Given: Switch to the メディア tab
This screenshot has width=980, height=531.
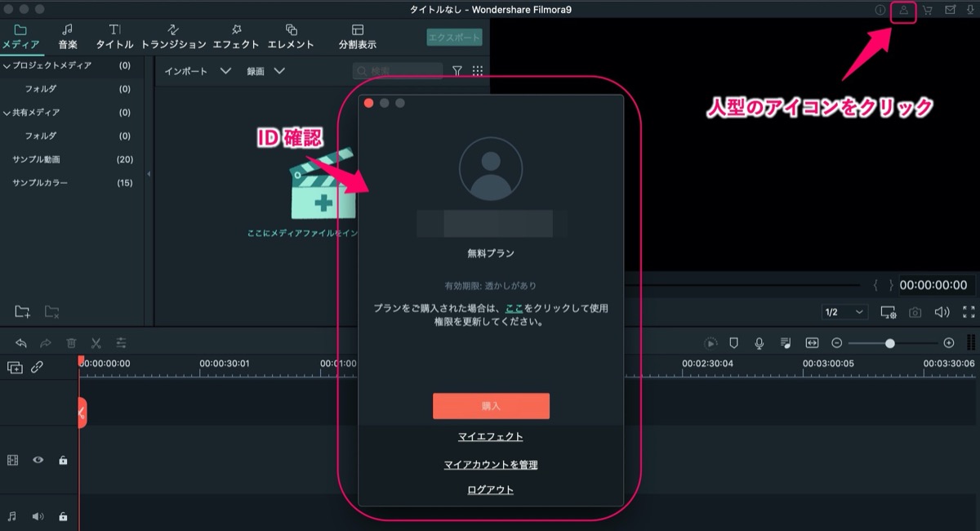Looking at the screenshot, I should (20, 37).
